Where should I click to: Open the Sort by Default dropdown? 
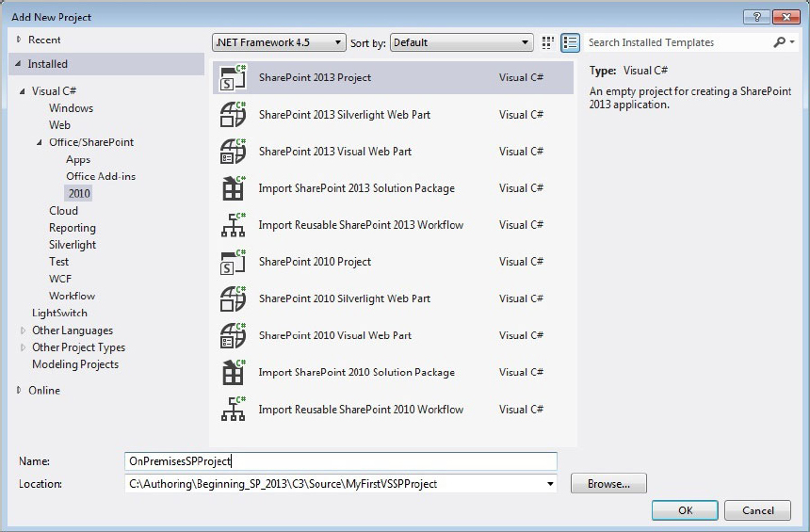pyautogui.click(x=462, y=42)
